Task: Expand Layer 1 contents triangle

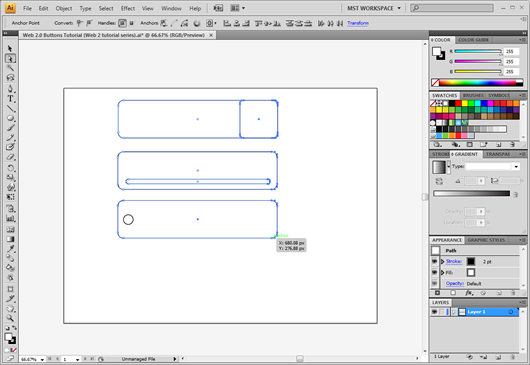Action: pos(454,312)
